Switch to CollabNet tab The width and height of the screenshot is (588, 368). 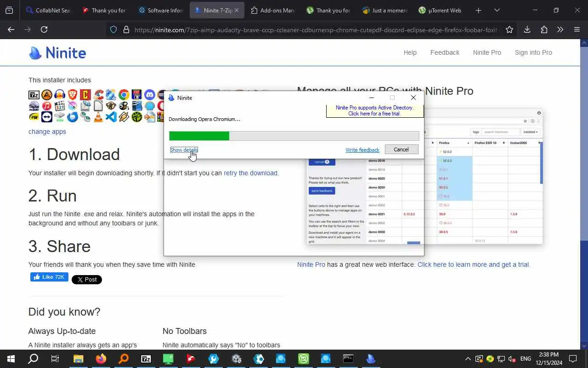tap(48, 10)
